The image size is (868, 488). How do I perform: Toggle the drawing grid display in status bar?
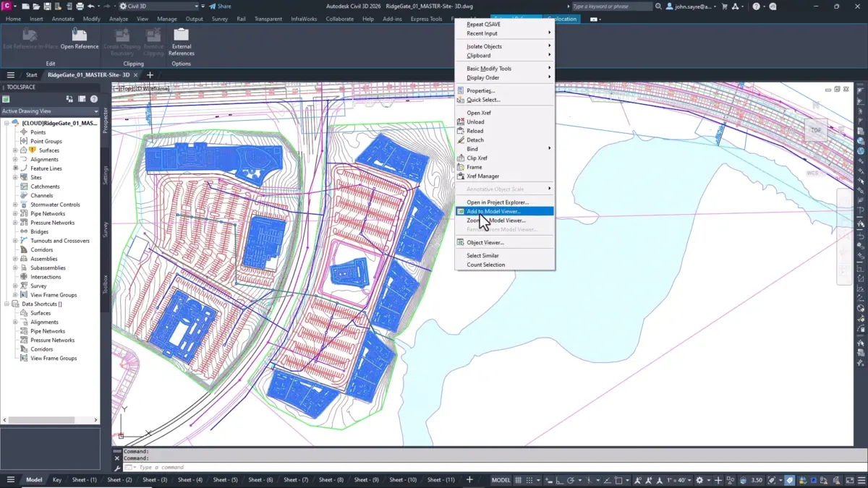click(520, 480)
